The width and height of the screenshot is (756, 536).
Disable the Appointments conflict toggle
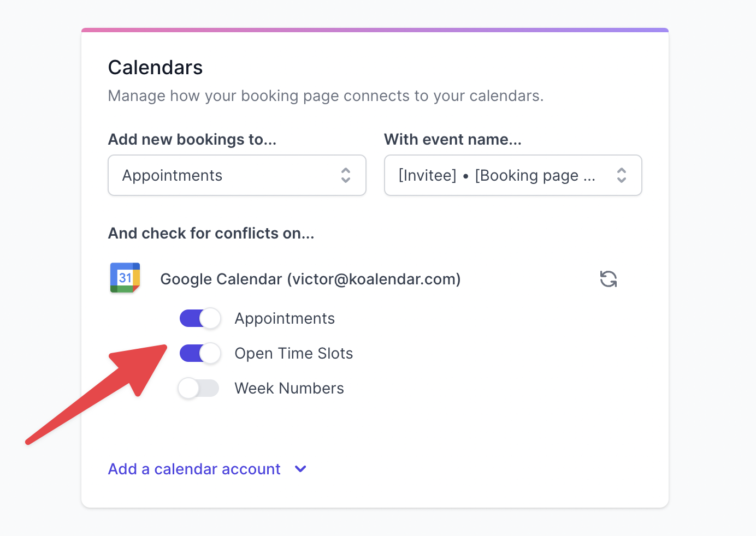(200, 318)
